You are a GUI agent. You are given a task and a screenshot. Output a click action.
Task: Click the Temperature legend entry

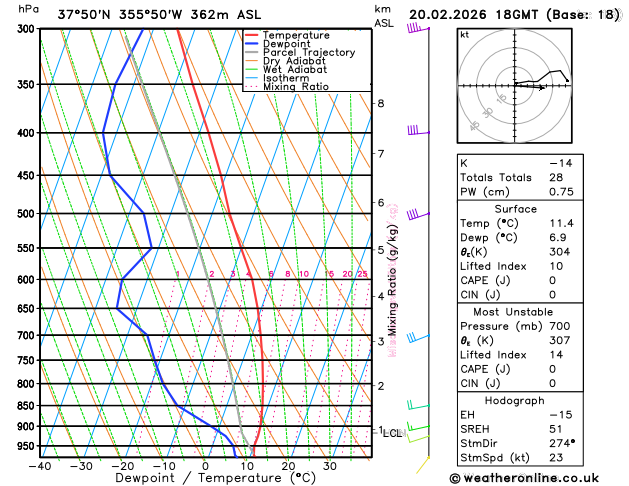coord(287,35)
